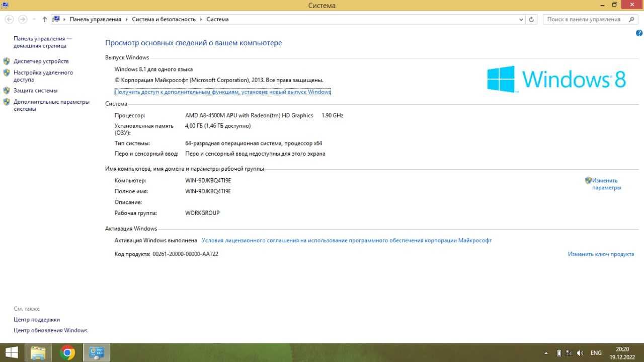Launch Google Chrome from taskbar
The image size is (644, 362).
pos(67,352)
